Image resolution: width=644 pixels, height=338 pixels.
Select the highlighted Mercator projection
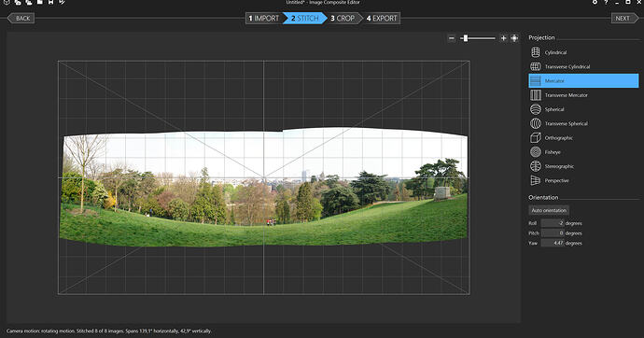pos(583,80)
